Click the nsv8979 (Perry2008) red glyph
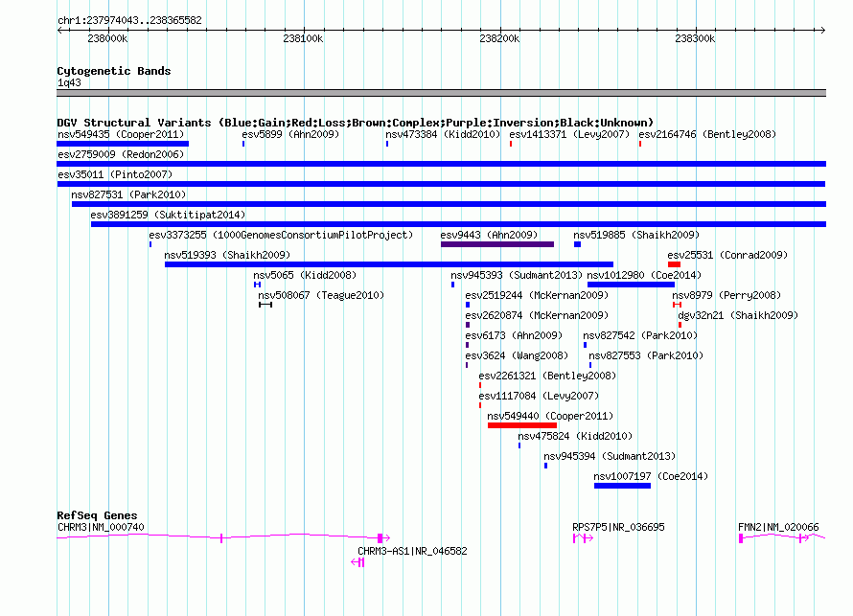Screen dimensions: 853x616 [x=677, y=305]
